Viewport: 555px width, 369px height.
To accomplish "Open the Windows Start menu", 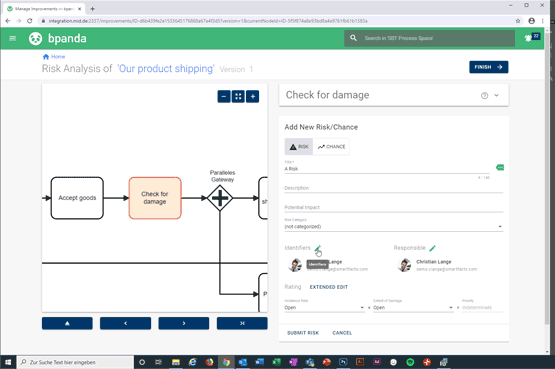I will 8,362.
